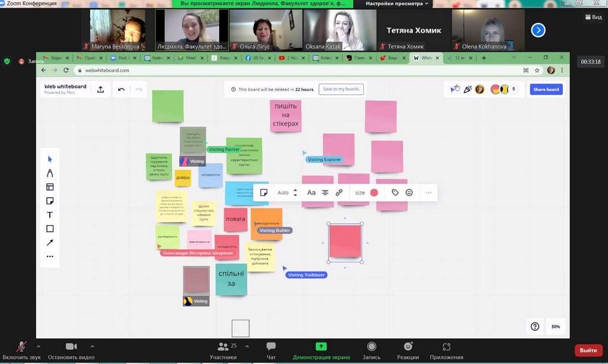Image resolution: width=608 pixels, height=364 pixels.
Task: Open the red sticker color swatch
Action: [x=374, y=192]
